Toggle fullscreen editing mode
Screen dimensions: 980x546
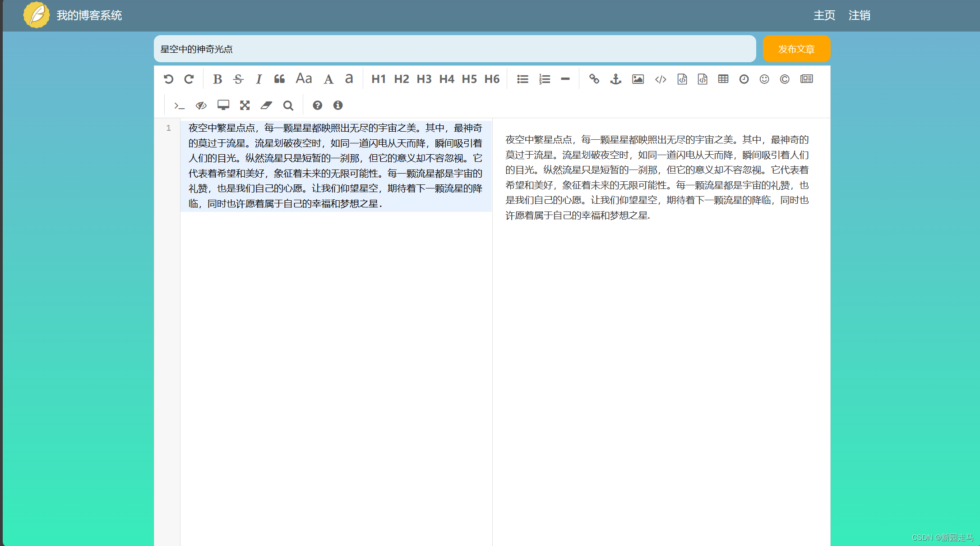point(245,106)
